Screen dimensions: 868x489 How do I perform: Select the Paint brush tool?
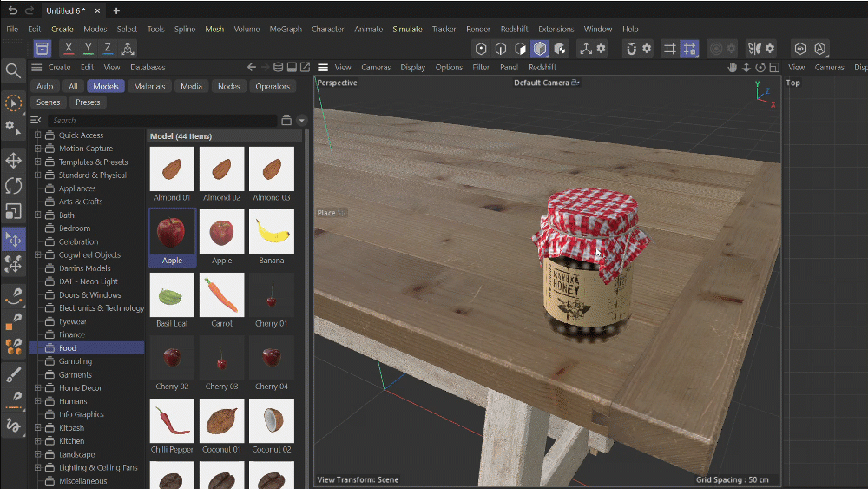(x=13, y=375)
